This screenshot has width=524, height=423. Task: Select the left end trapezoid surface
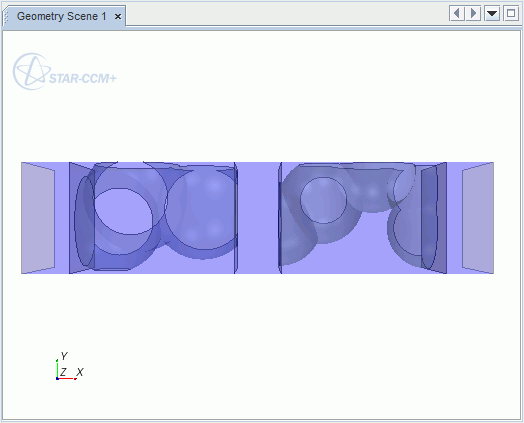point(38,218)
